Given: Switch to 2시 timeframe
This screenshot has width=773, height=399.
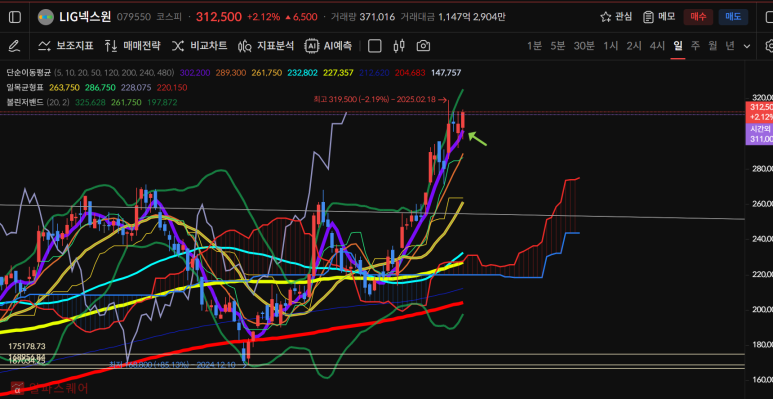Looking at the screenshot, I should tap(634, 46).
